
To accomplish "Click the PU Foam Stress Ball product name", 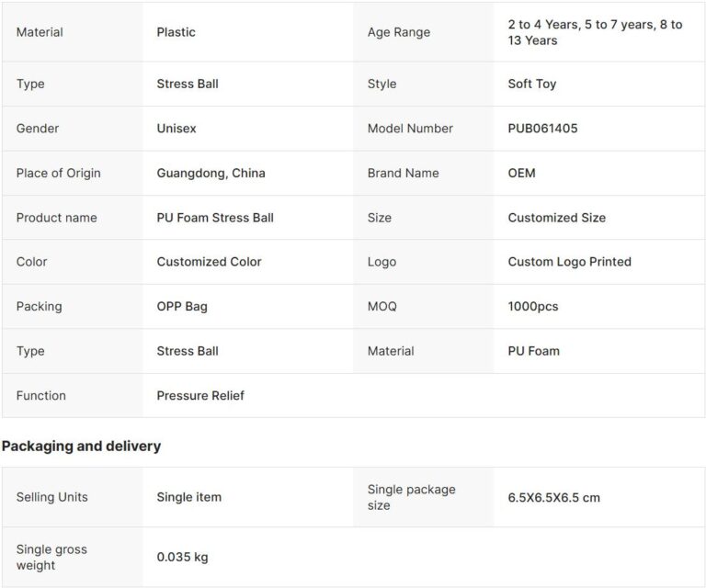I will pyautogui.click(x=215, y=218).
